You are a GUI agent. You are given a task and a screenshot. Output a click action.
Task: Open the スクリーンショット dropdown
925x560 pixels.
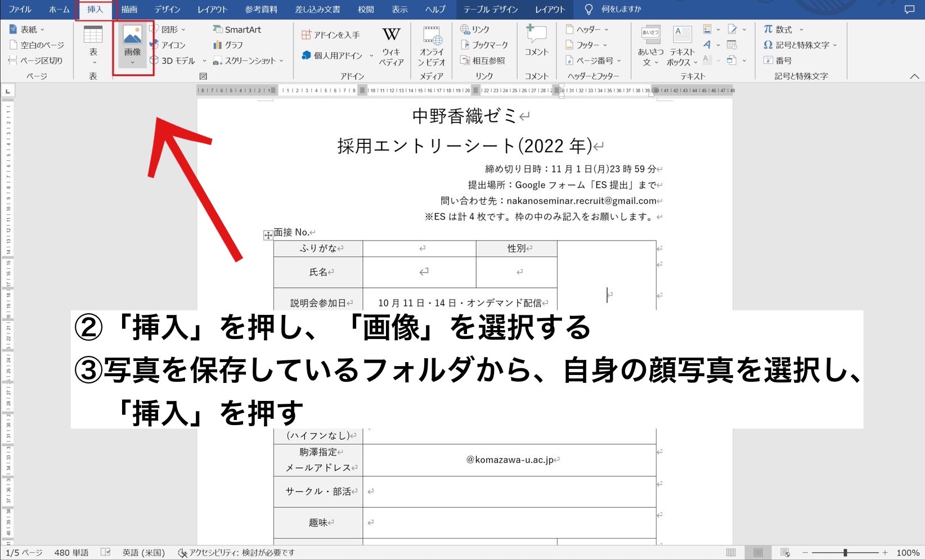[x=248, y=60]
